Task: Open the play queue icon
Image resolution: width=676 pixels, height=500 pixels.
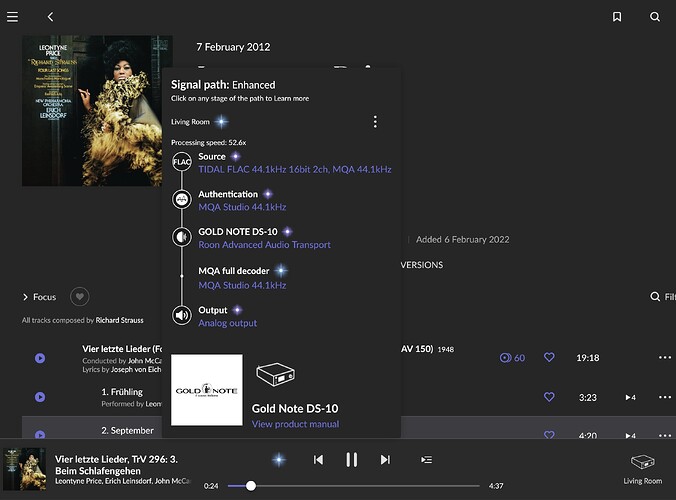Action: pos(426,460)
